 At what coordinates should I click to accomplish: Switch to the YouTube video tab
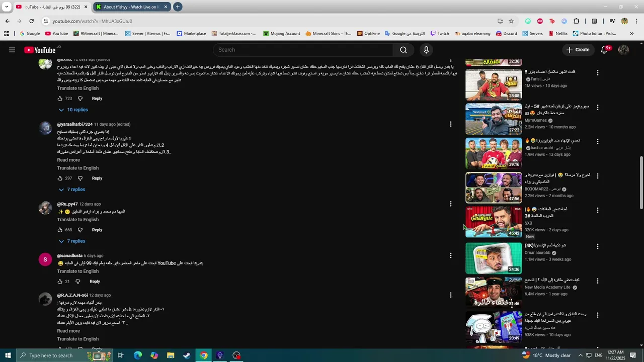(50, 7)
